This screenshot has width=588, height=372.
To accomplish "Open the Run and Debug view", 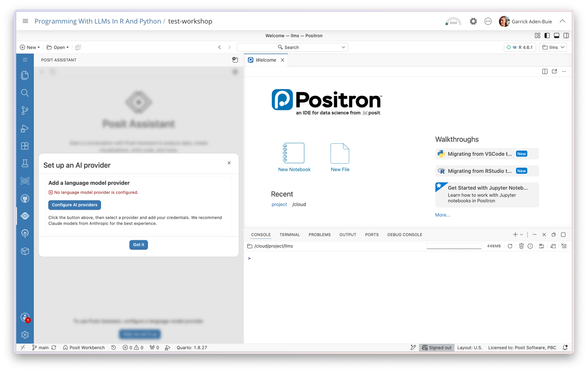I will tap(25, 128).
